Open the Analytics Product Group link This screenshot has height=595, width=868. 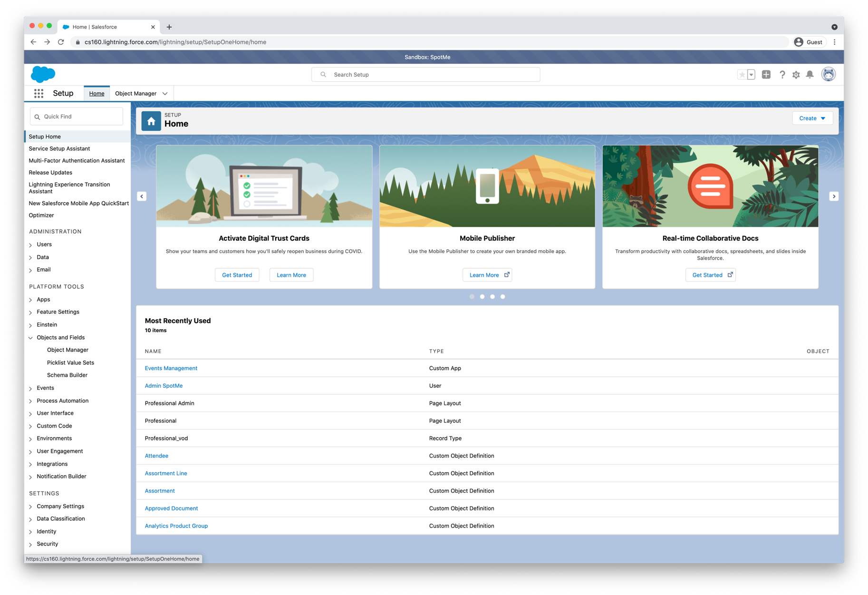176,526
